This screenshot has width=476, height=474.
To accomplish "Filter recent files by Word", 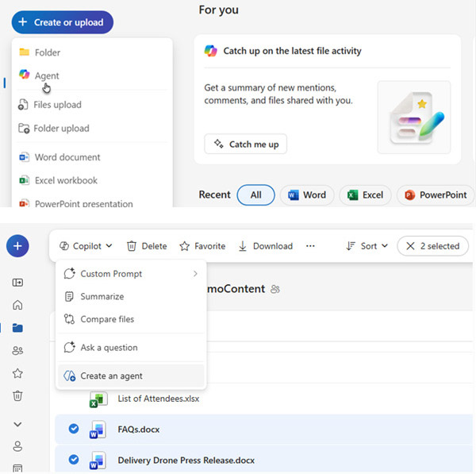I will point(307,195).
